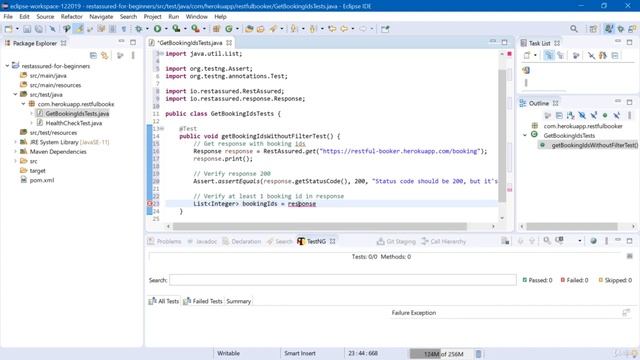This screenshot has height=360, width=640.
Task: Click the heap memory status bar
Action: [441, 353]
